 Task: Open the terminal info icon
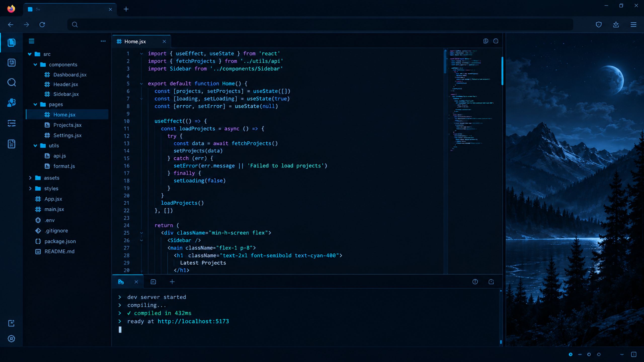click(x=475, y=282)
